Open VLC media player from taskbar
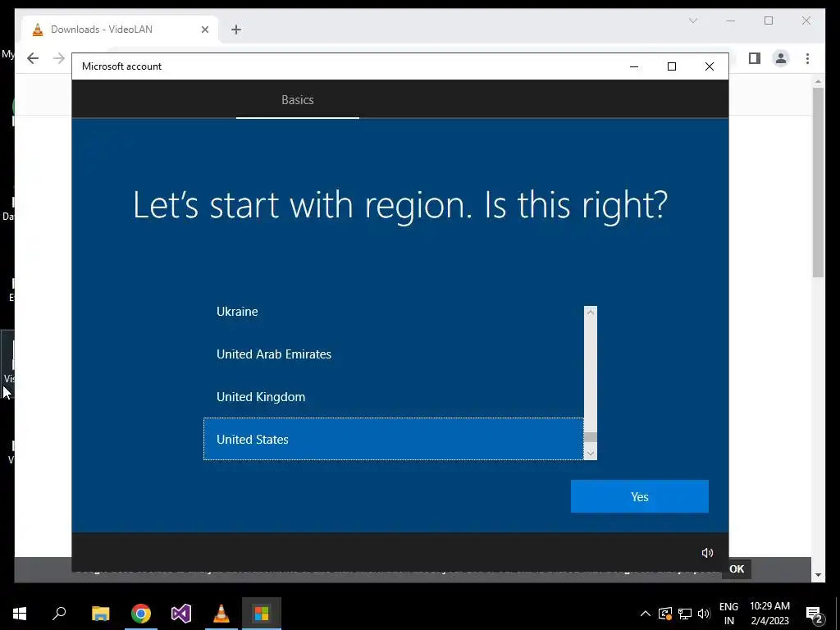Screen dimensions: 840x630 point(221,613)
